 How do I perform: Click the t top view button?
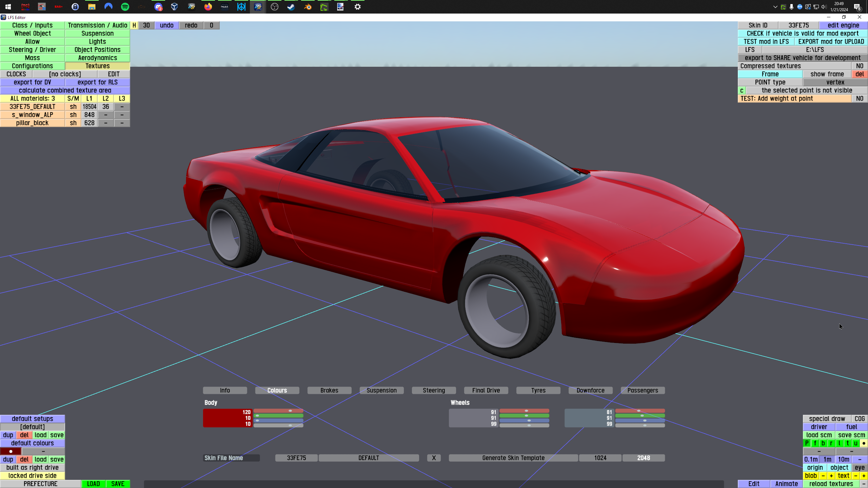coord(848,443)
